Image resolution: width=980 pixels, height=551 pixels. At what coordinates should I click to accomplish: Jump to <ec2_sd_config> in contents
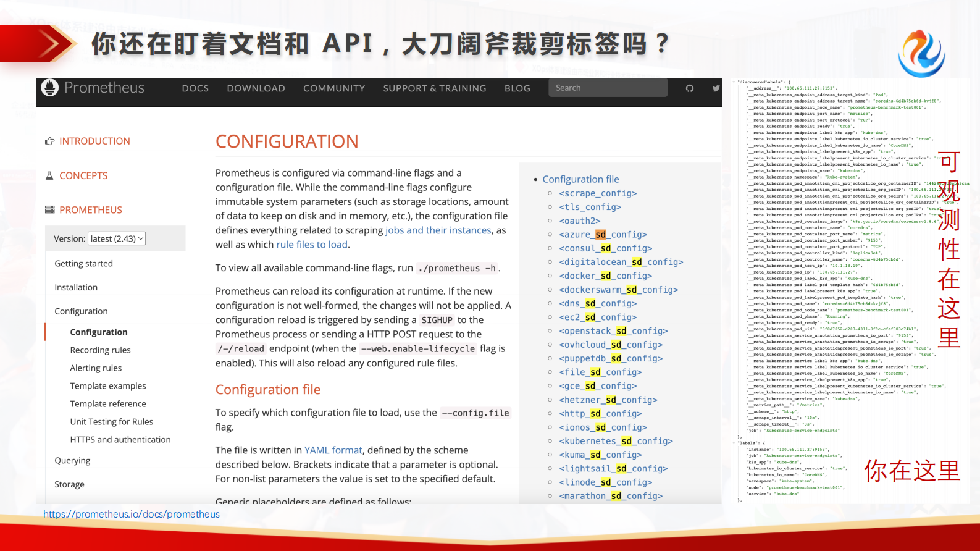598,317
